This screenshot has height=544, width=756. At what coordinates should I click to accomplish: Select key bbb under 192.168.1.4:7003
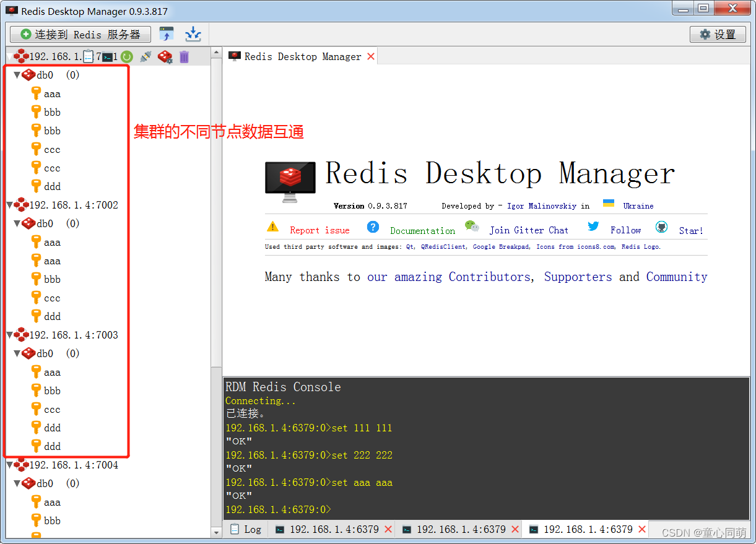(x=52, y=391)
